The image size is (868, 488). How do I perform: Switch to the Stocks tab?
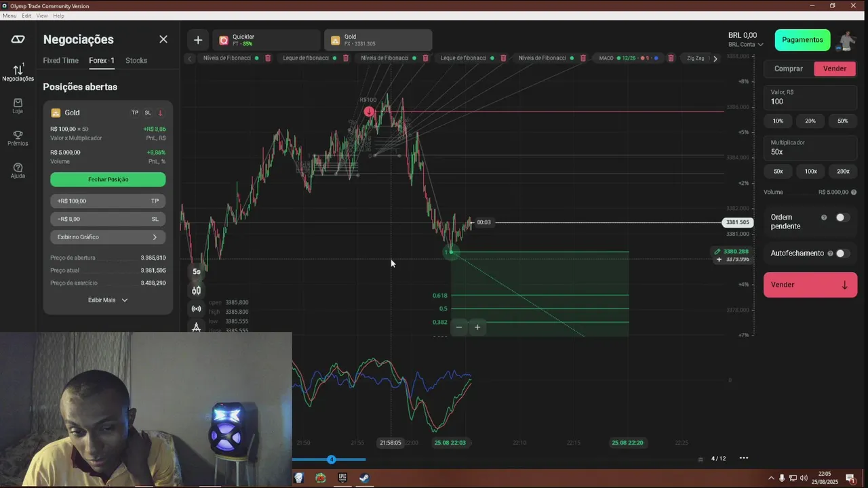pyautogui.click(x=136, y=60)
